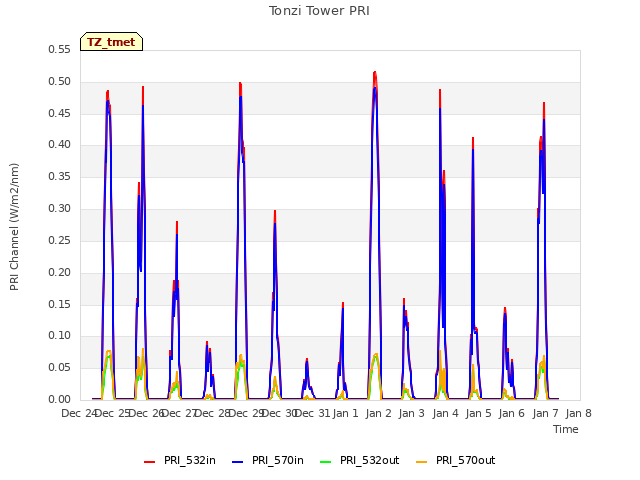The width and height of the screenshot is (640, 480).
Task: Click the tallest peak on Jan 2
Action: click(375, 73)
